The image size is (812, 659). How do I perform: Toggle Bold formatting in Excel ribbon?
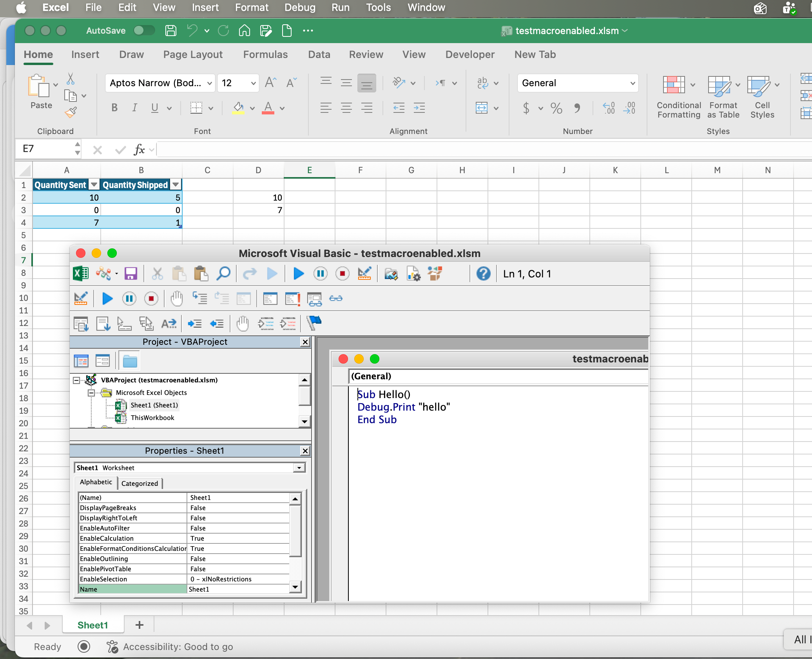[x=114, y=108]
